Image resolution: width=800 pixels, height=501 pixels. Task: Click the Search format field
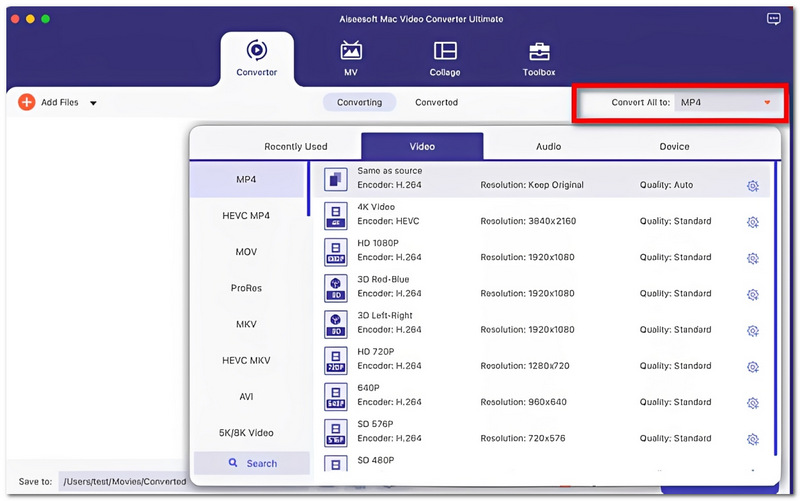click(252, 463)
